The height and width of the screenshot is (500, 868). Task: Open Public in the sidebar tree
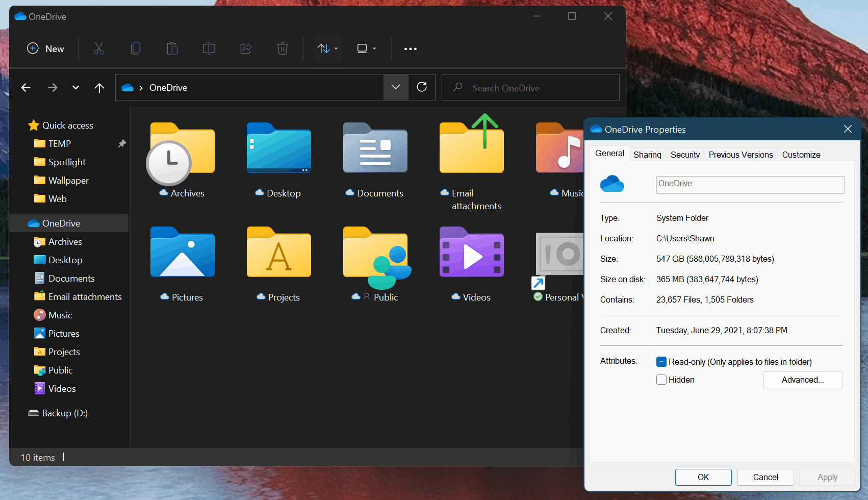tap(60, 370)
